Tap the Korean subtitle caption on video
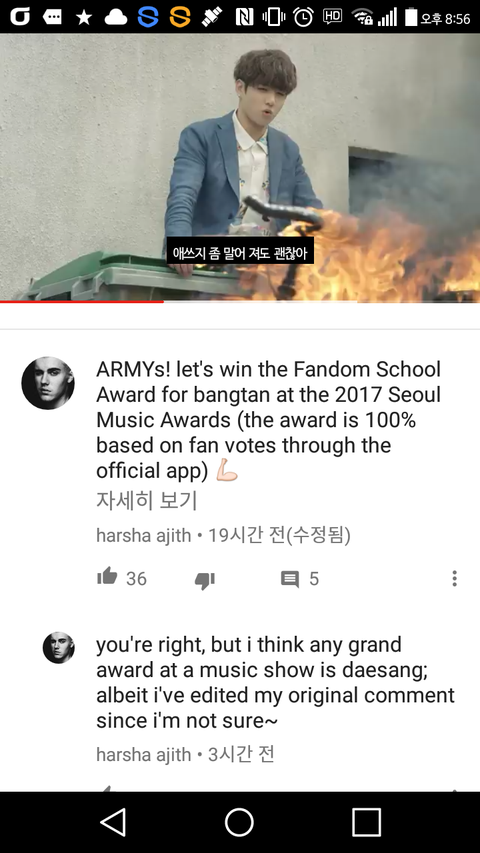 coord(240,254)
